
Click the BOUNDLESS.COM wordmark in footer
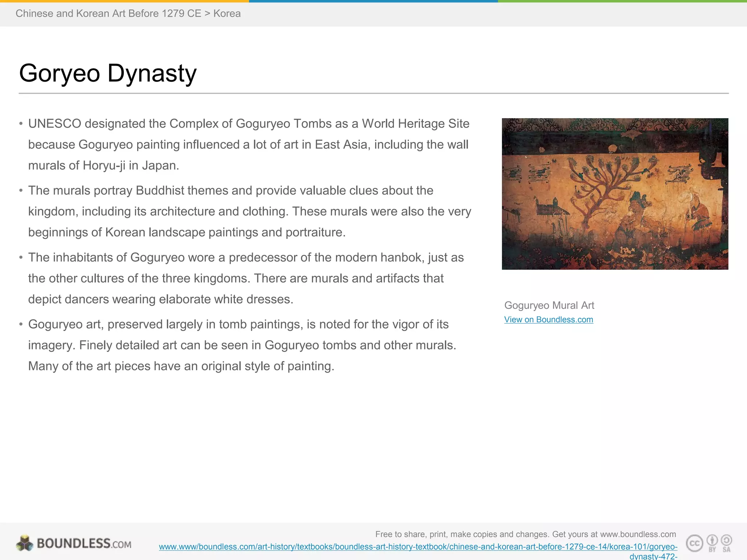[84, 544]
